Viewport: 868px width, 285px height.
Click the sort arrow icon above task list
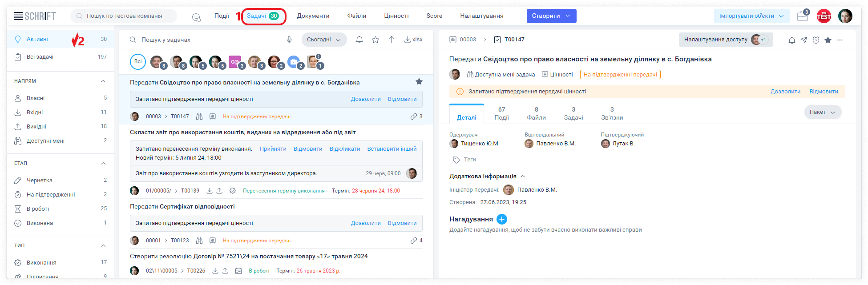392,40
